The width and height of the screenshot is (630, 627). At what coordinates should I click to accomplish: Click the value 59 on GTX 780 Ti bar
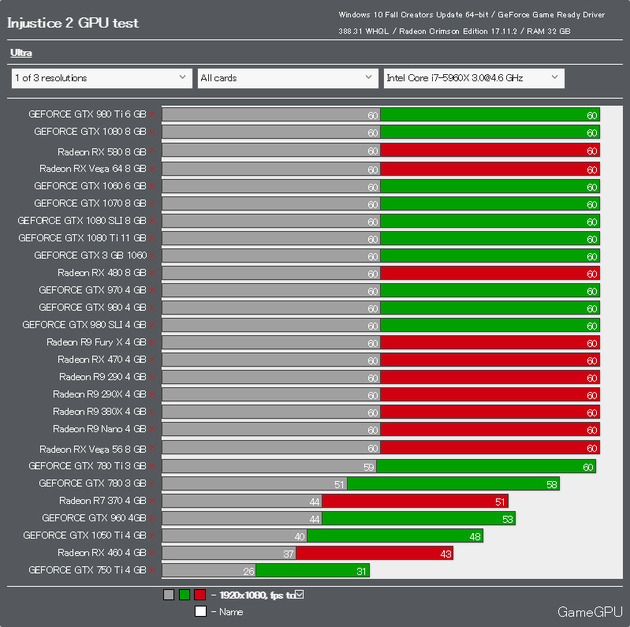click(369, 467)
